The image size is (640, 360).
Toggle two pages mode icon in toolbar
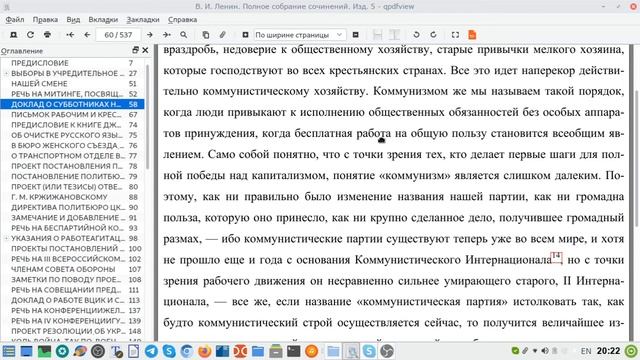pos(394,35)
